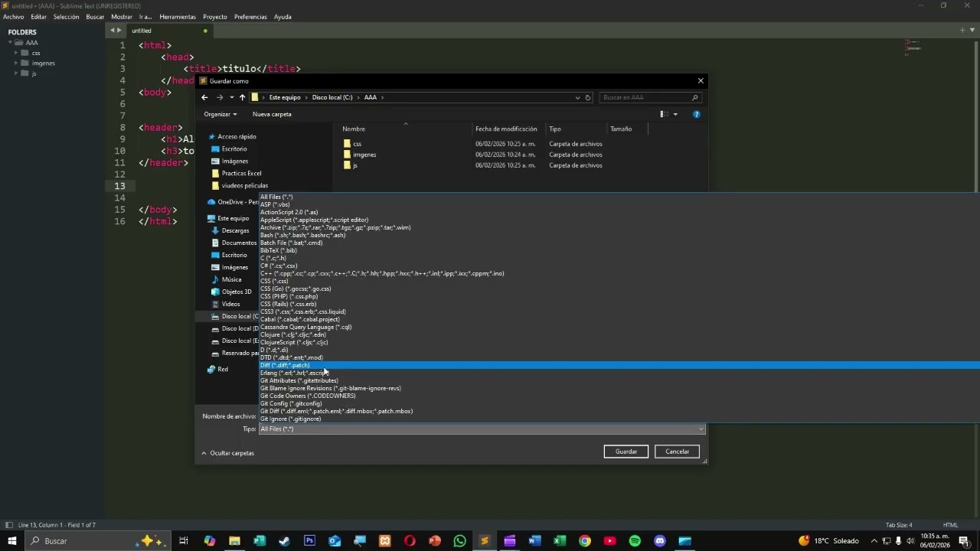This screenshot has height=551, width=980.
Task: Click HTML syntax in status bar
Action: pos(950,525)
